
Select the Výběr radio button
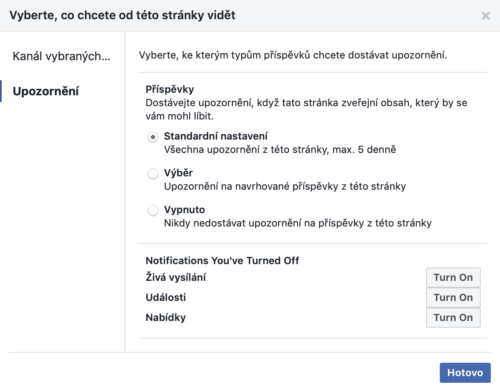tap(153, 174)
